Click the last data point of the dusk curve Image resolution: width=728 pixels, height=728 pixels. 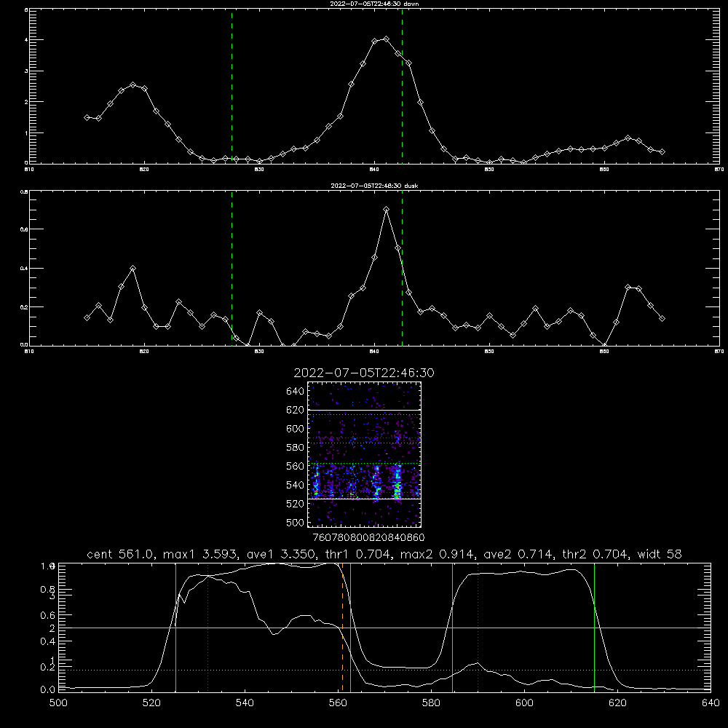(662, 319)
